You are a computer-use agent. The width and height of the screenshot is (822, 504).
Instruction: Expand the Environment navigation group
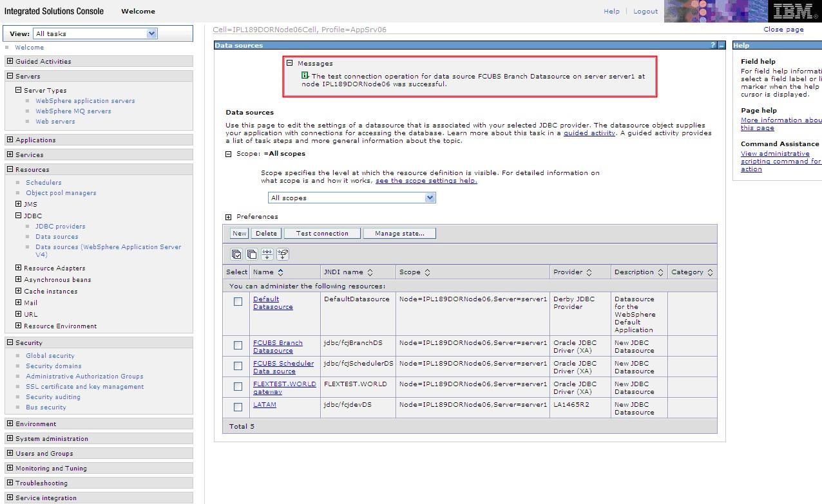pyautogui.click(x=10, y=424)
